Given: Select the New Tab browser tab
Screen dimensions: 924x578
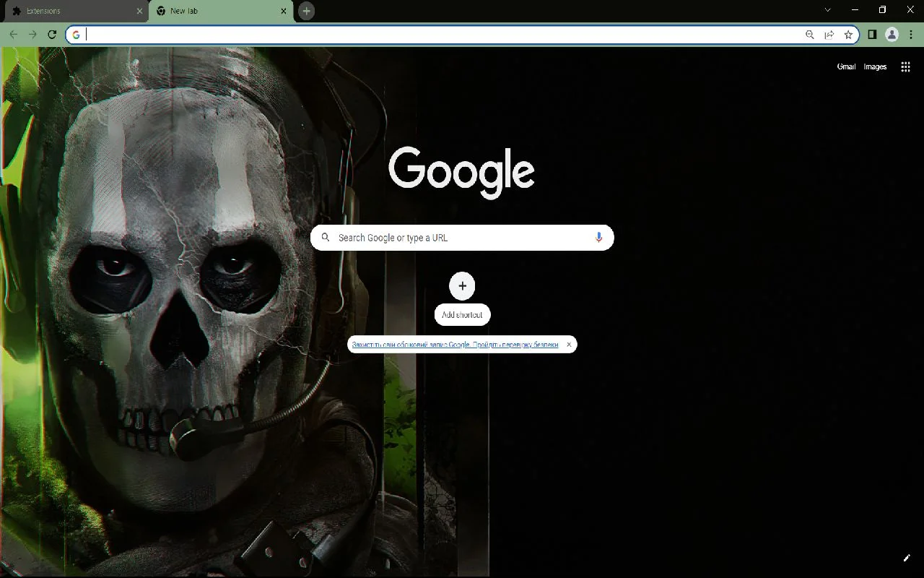Looking at the screenshot, I should pyautogui.click(x=222, y=11).
